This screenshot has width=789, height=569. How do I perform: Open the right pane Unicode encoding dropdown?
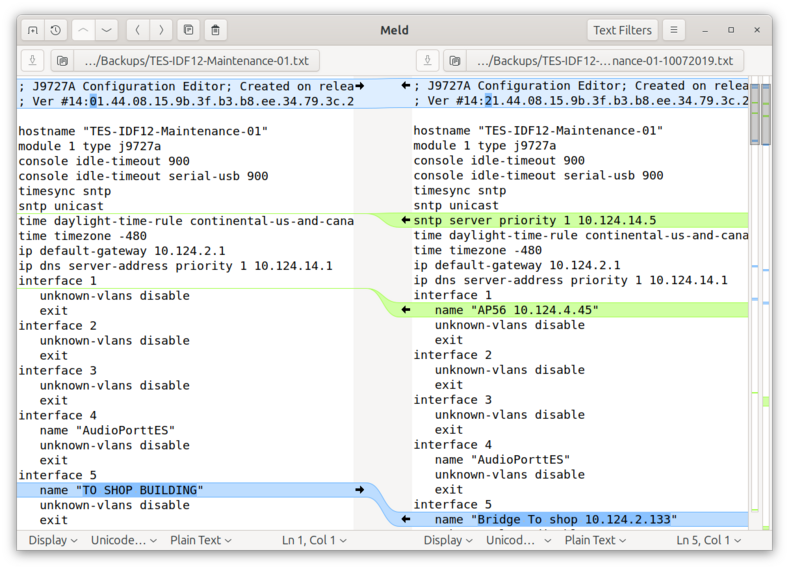(519, 540)
